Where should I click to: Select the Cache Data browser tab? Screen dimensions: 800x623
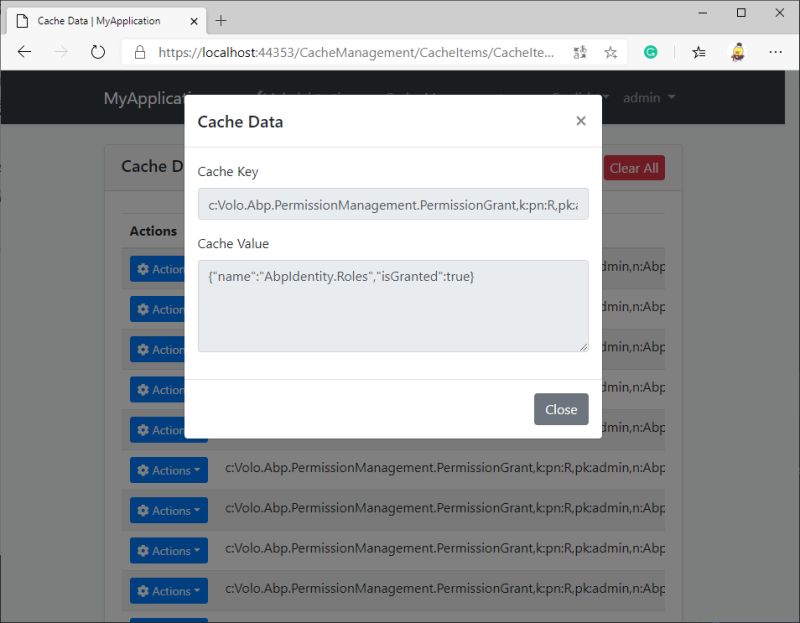(100, 19)
